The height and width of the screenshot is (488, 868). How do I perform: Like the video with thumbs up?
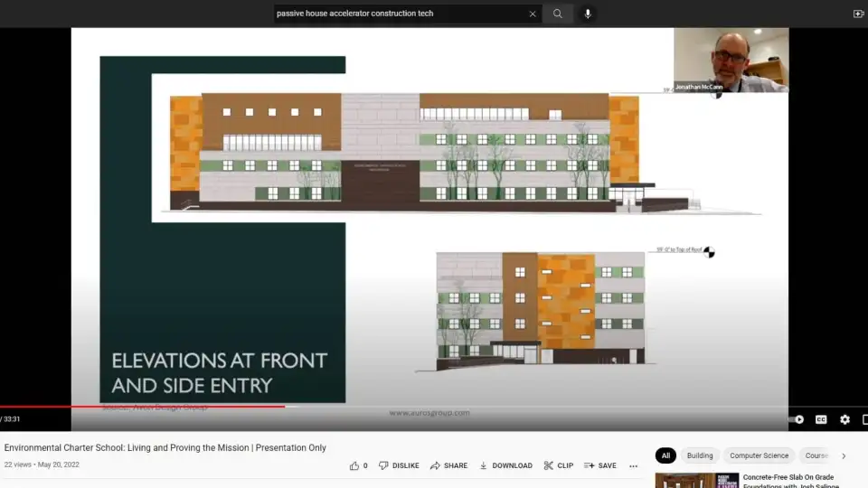(358, 465)
